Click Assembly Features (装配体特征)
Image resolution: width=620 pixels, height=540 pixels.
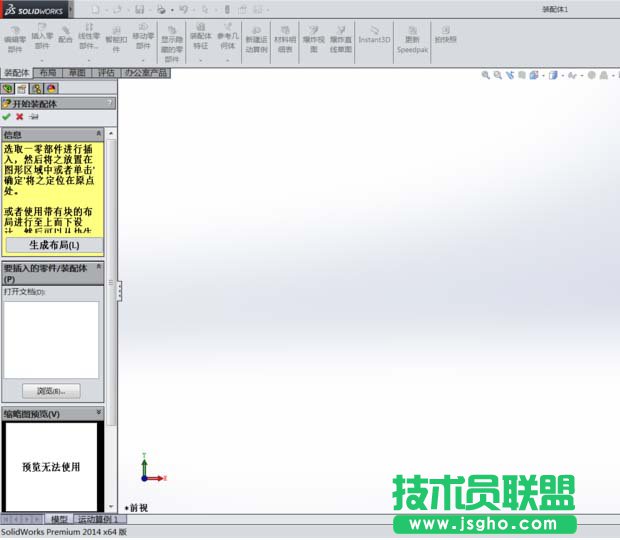coord(200,36)
